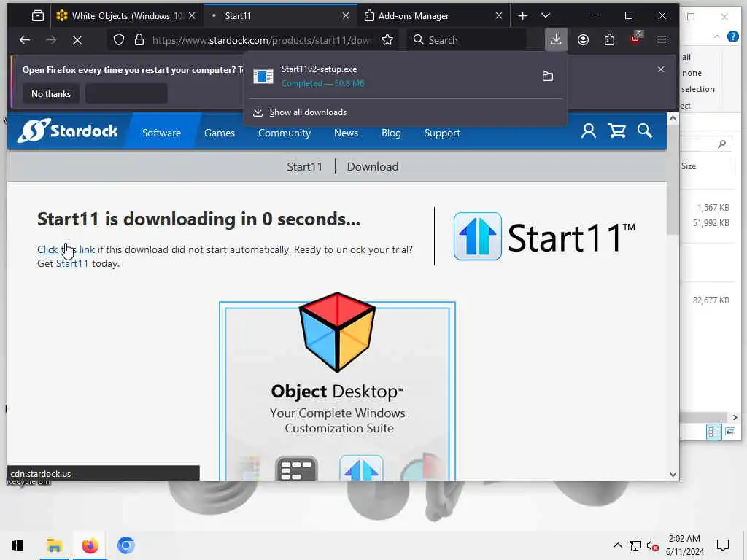
Task: Collapse the Explorer ribbon chevron
Action: (x=716, y=36)
